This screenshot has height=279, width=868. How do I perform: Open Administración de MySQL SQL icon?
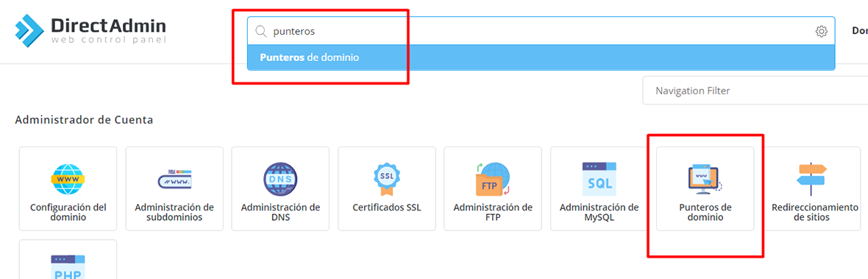(599, 179)
